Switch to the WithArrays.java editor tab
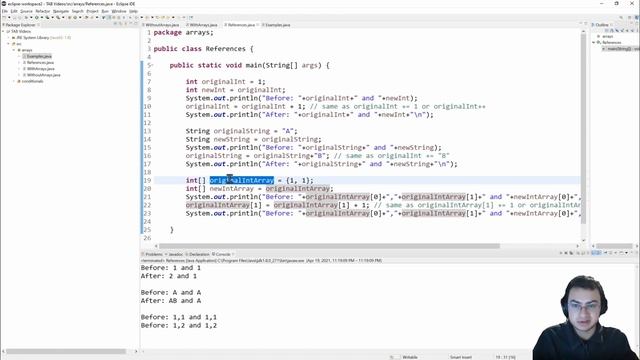Screen dimensions: 640x360 click(x=203, y=25)
